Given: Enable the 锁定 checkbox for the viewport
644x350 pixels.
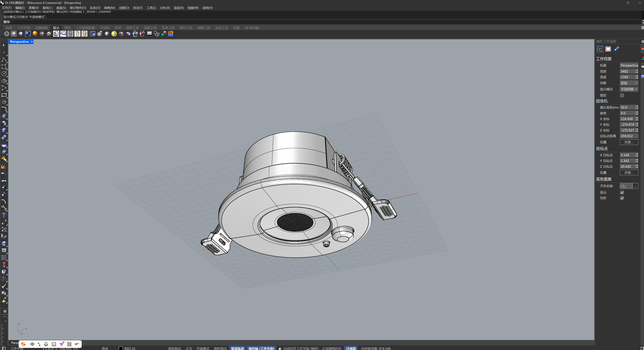Looking at the screenshot, I should coord(622,95).
